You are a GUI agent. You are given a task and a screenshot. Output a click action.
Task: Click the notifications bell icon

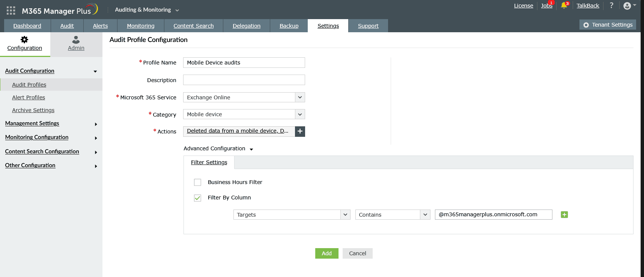coord(564,5)
